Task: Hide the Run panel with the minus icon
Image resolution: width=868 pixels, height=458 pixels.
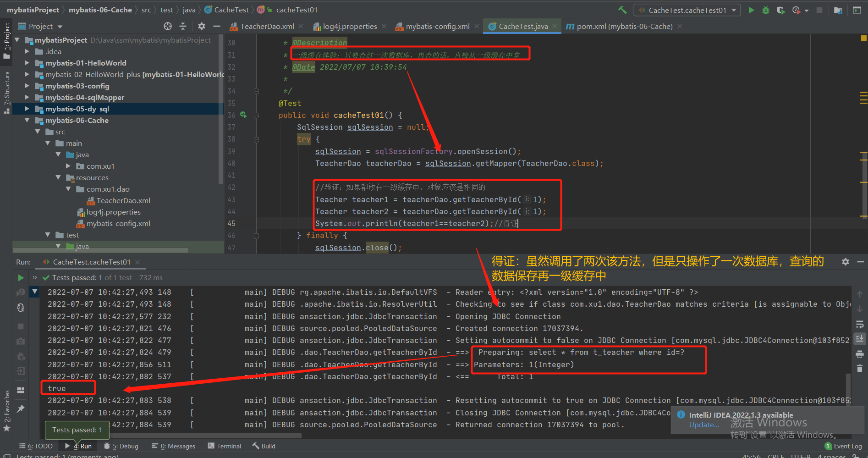Action: 861,261
